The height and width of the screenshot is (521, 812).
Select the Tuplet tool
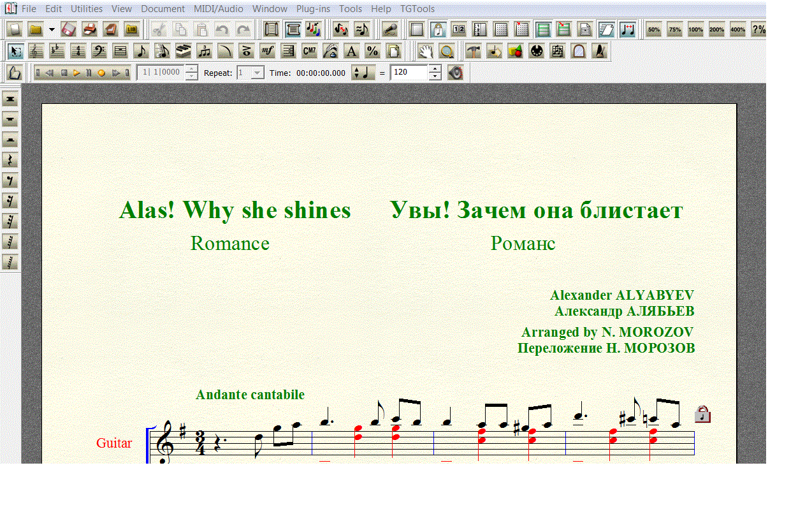pyautogui.click(x=205, y=51)
